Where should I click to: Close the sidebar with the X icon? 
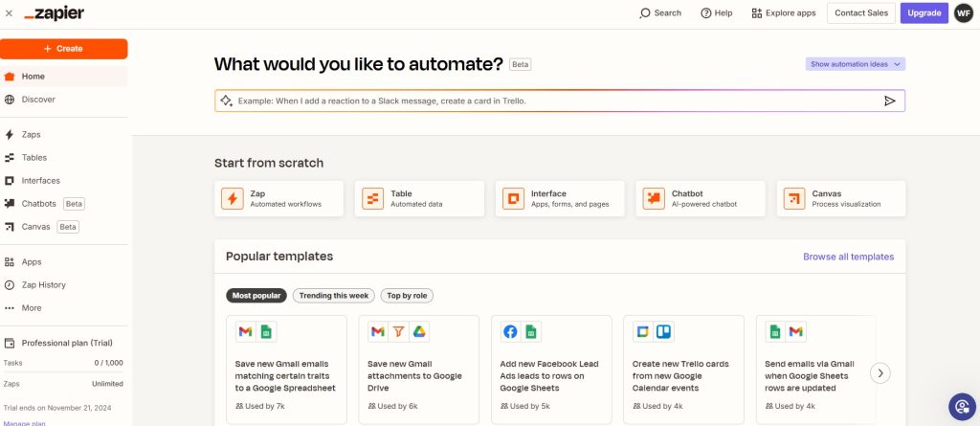point(10,12)
